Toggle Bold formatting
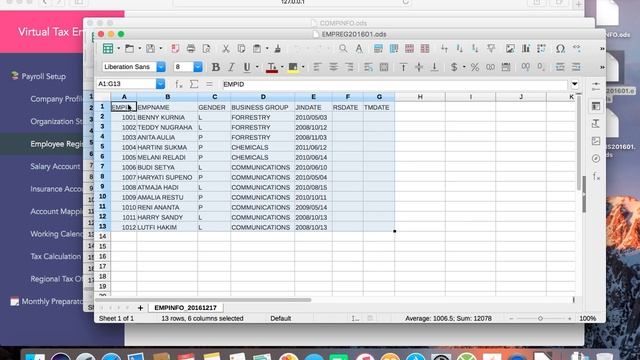This screenshot has width=640, height=360. [216, 67]
